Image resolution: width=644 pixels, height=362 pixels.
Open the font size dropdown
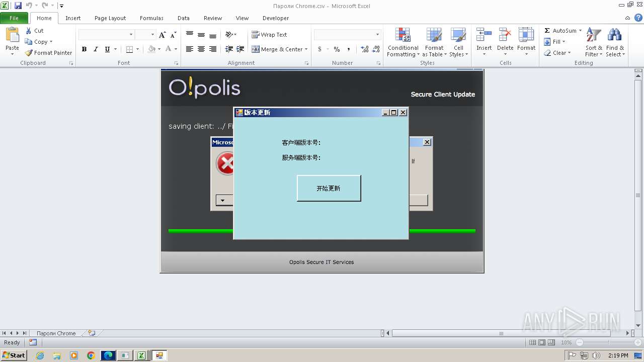tap(152, 35)
